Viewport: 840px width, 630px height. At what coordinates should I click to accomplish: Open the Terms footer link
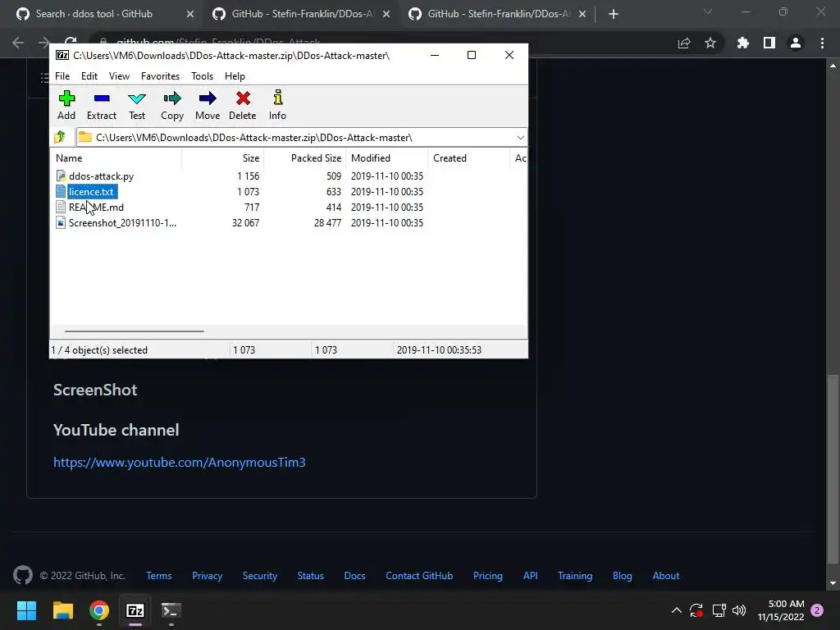[x=159, y=575]
